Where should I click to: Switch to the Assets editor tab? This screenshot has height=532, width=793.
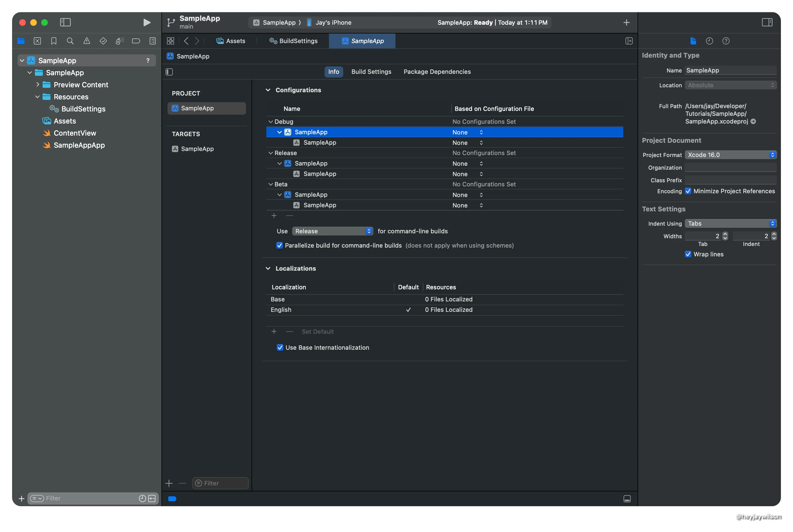tap(231, 41)
